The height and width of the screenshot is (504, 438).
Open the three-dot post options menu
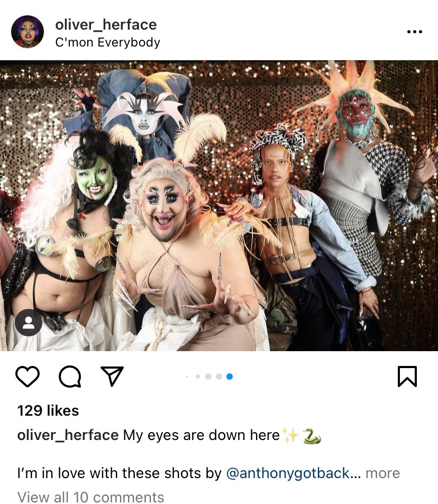(414, 32)
